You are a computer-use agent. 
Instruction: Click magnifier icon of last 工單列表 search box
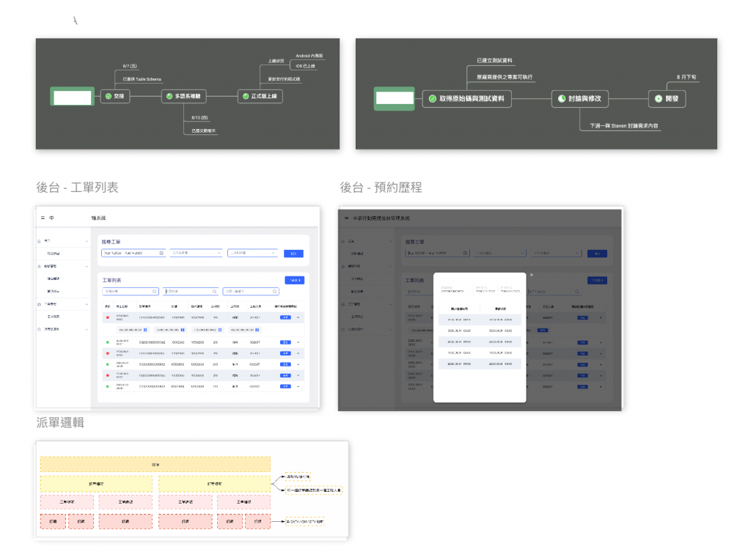pos(274,292)
